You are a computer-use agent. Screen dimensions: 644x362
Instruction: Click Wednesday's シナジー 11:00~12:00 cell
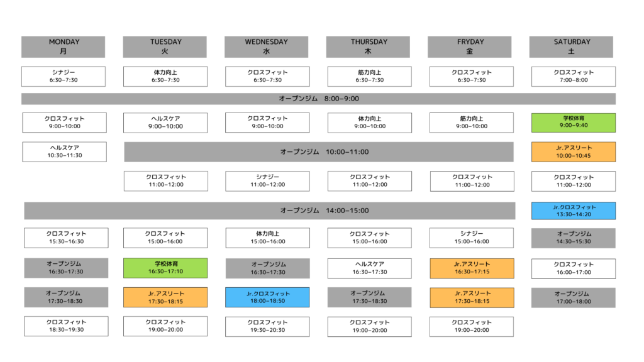[x=267, y=181]
